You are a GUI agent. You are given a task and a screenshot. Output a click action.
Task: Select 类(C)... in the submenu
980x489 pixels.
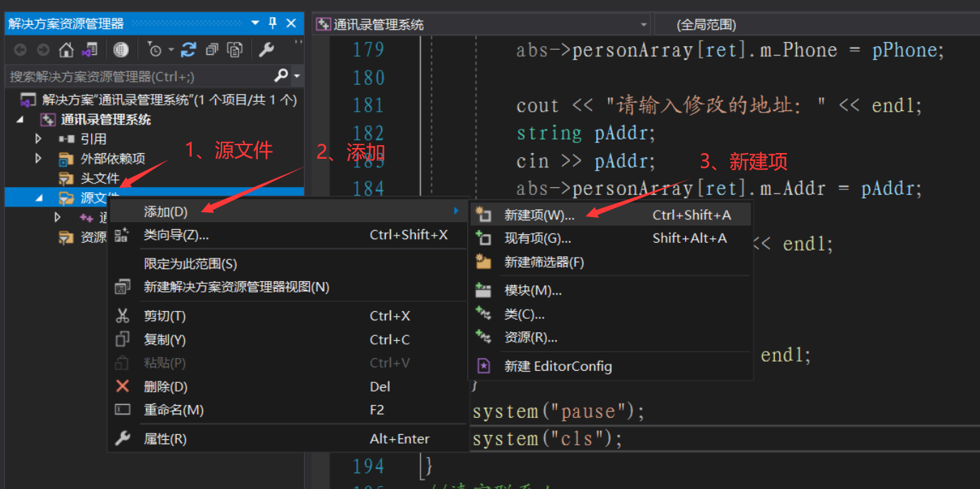pyautogui.click(x=611, y=314)
